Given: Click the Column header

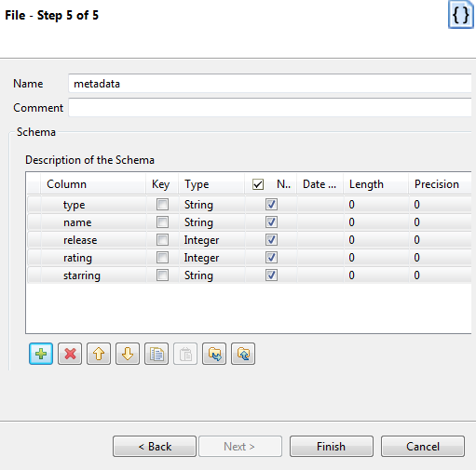Looking at the screenshot, I should pos(93,184).
